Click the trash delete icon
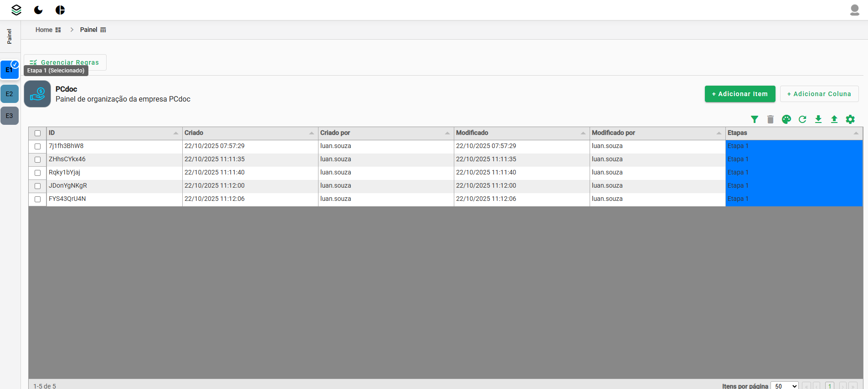 [770, 119]
